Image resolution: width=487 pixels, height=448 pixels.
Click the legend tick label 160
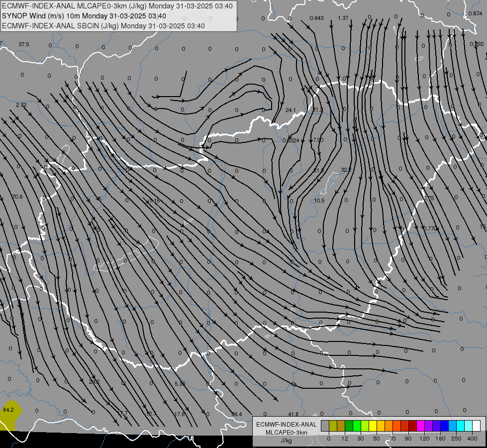pyautogui.click(x=440, y=439)
